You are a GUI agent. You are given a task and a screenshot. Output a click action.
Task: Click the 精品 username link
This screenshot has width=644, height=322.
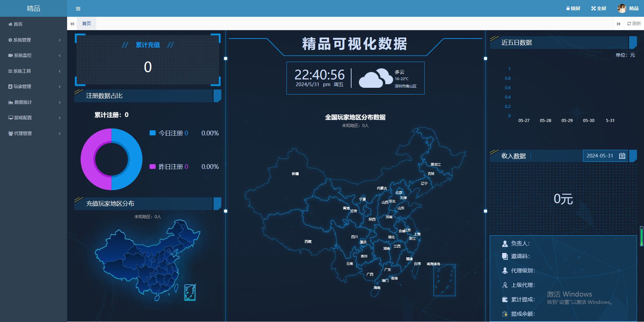[634, 8]
